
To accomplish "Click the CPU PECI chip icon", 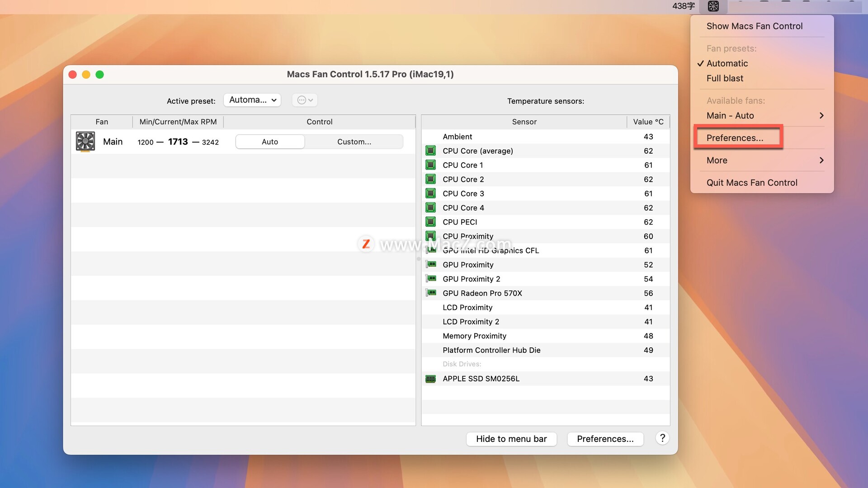I will (431, 222).
